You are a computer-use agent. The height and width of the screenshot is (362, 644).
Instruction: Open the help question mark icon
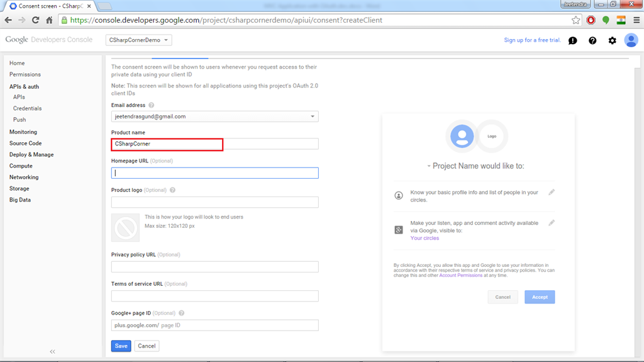pos(592,40)
